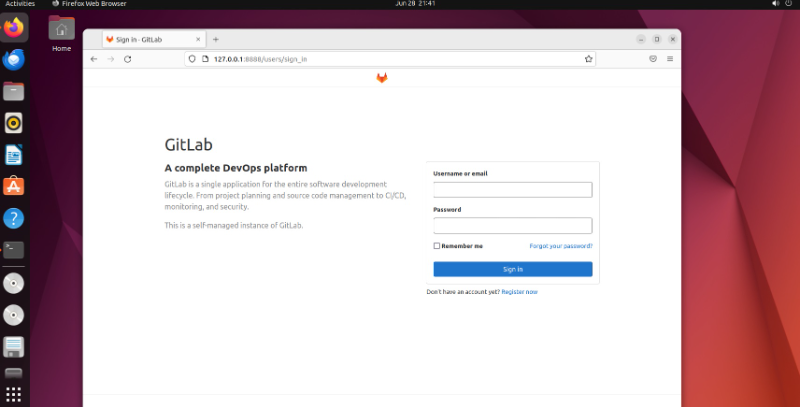Focus the Username or email field

[x=513, y=190]
